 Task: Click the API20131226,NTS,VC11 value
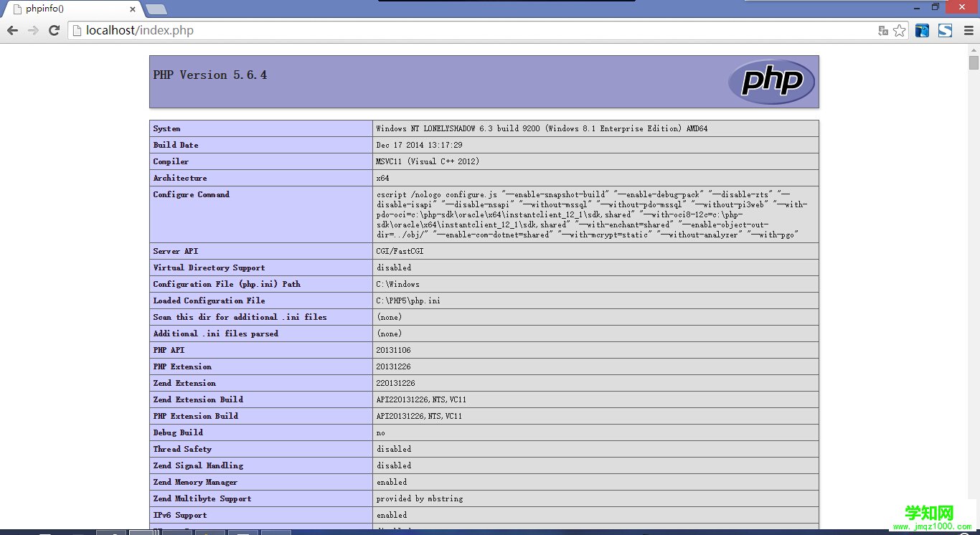419,416
